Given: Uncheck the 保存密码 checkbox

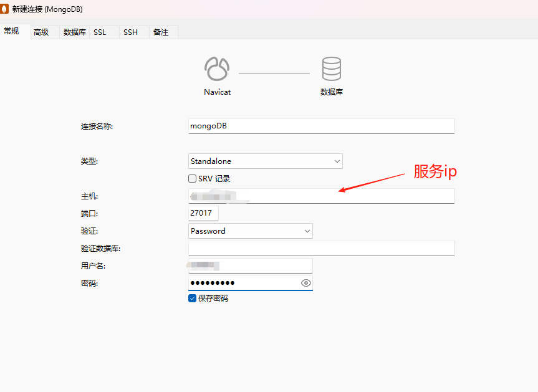Looking at the screenshot, I should click(193, 299).
